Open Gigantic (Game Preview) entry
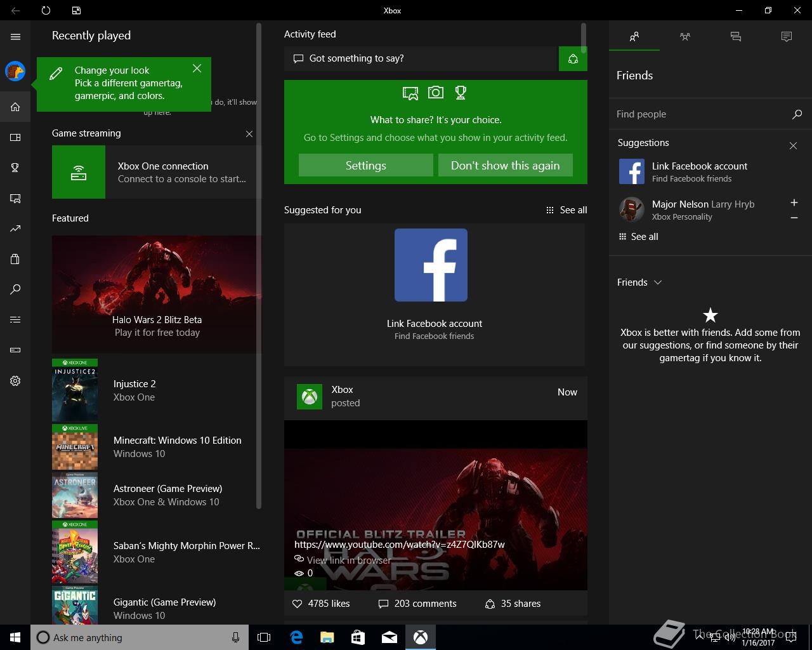This screenshot has height=650, width=812. pos(157,605)
